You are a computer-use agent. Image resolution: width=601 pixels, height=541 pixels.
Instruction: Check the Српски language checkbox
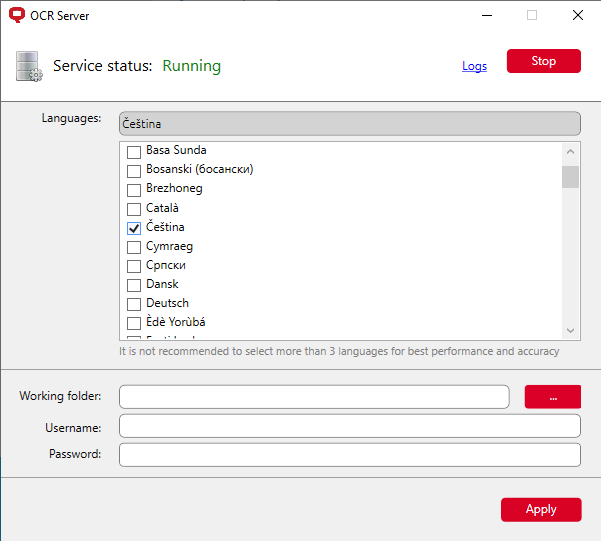pos(134,266)
